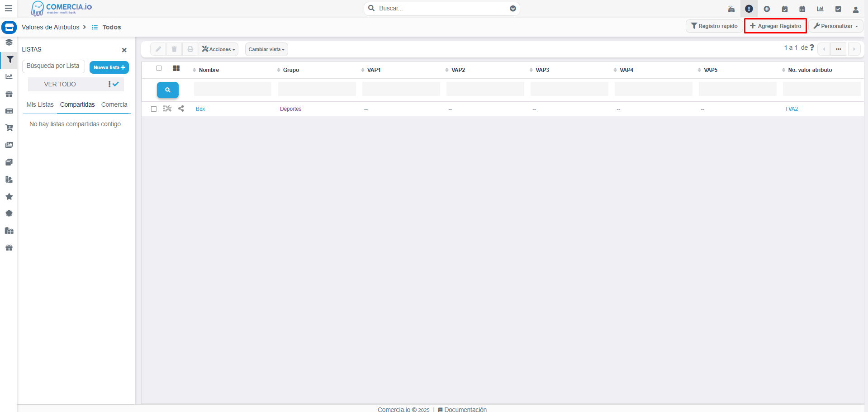This screenshot has width=868, height=412.
Task: Click the Agregar Registro button
Action: 775,26
